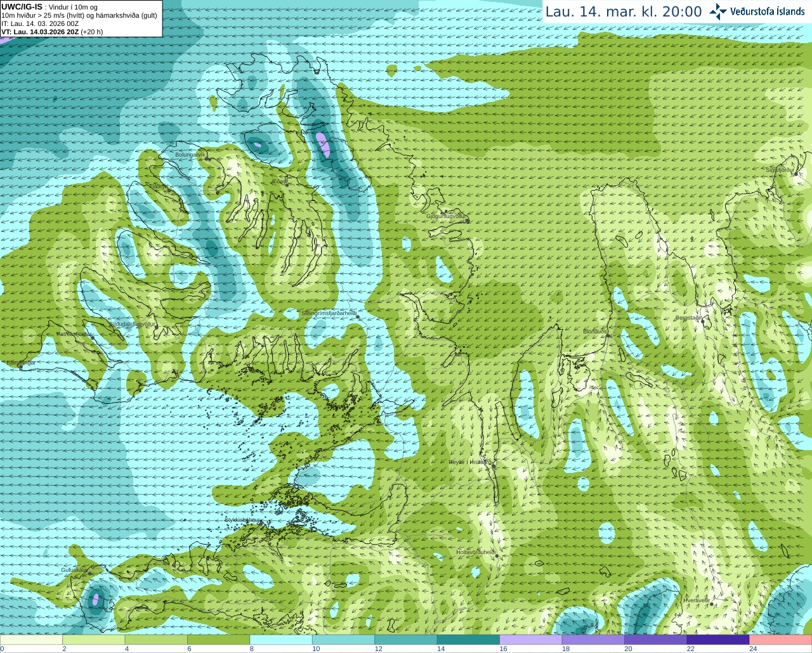Screen dimensions: 812x653
Task: Click the Steingrímsfjarðarheiði station label
Action: (329, 313)
